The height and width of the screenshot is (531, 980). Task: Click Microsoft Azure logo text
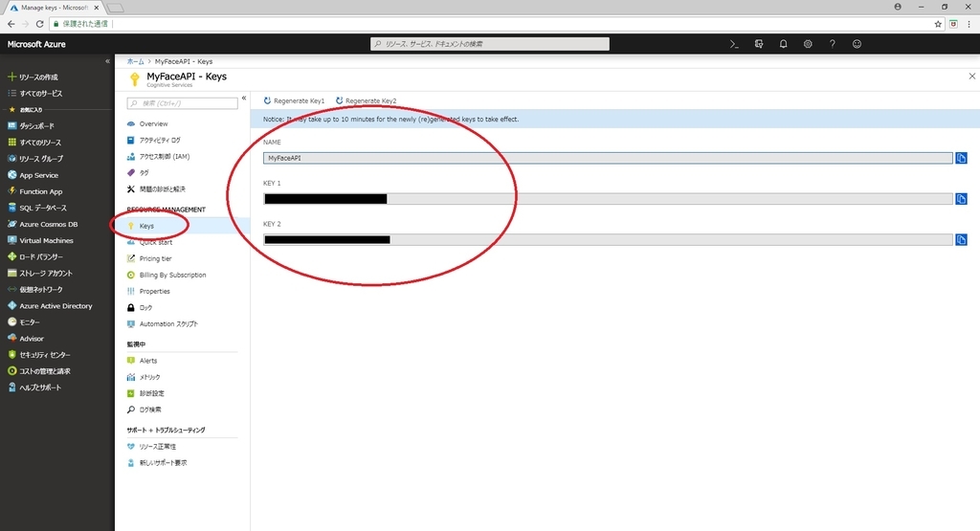(x=36, y=44)
